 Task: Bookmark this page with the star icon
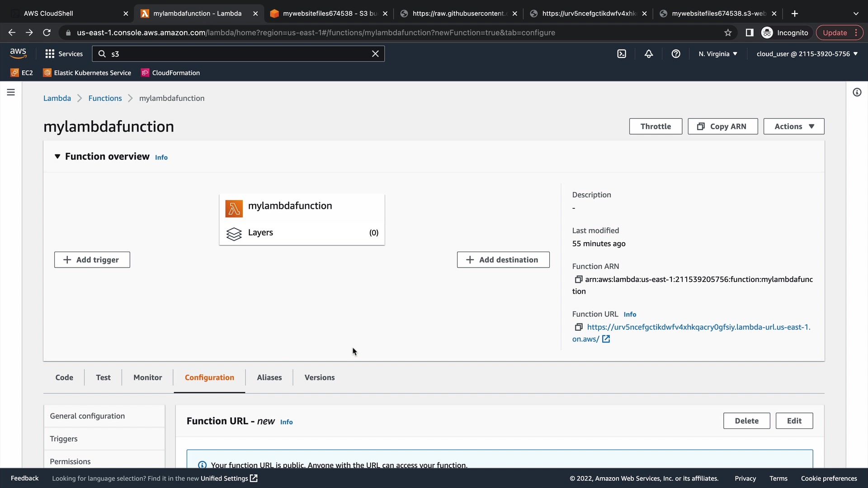coord(728,33)
